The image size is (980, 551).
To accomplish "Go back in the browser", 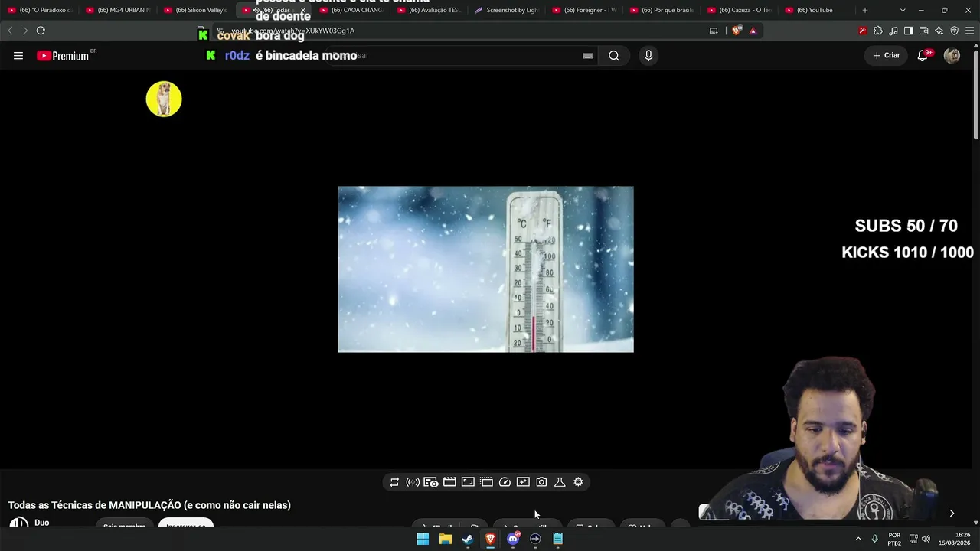I will tap(10, 31).
